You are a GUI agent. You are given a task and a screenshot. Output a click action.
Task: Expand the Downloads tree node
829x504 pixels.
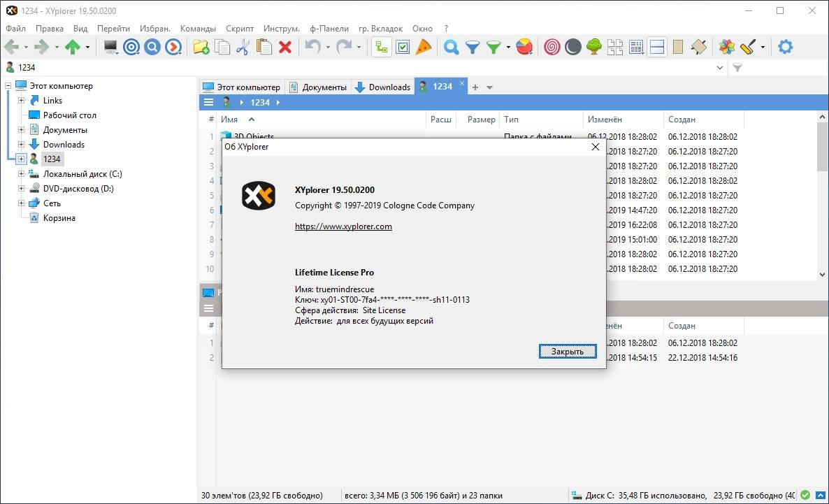[x=21, y=145]
